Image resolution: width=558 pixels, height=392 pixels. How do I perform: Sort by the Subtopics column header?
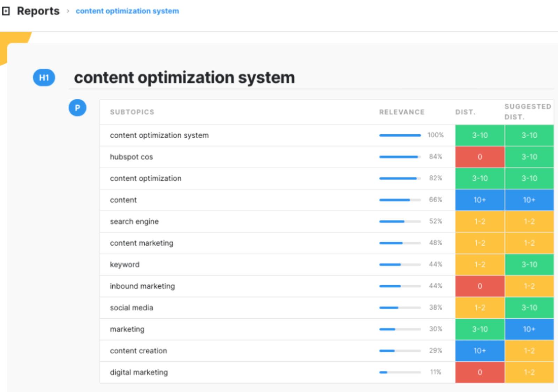(x=132, y=112)
